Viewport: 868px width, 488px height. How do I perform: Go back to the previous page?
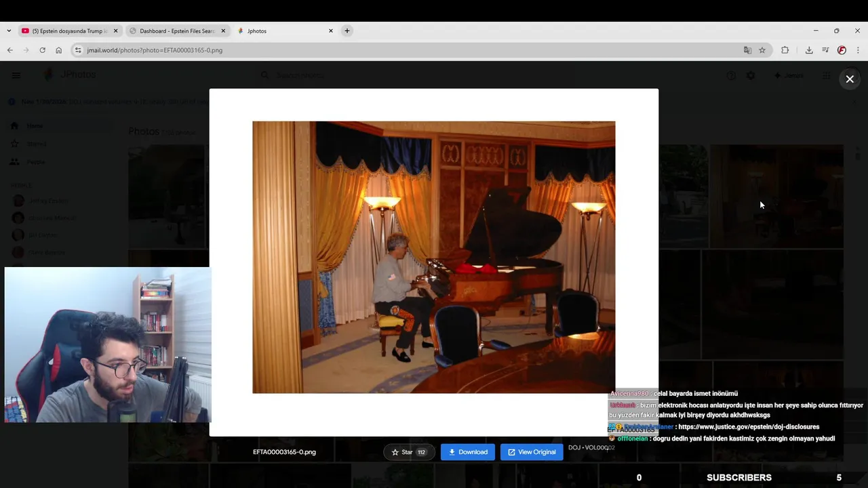pos(9,50)
